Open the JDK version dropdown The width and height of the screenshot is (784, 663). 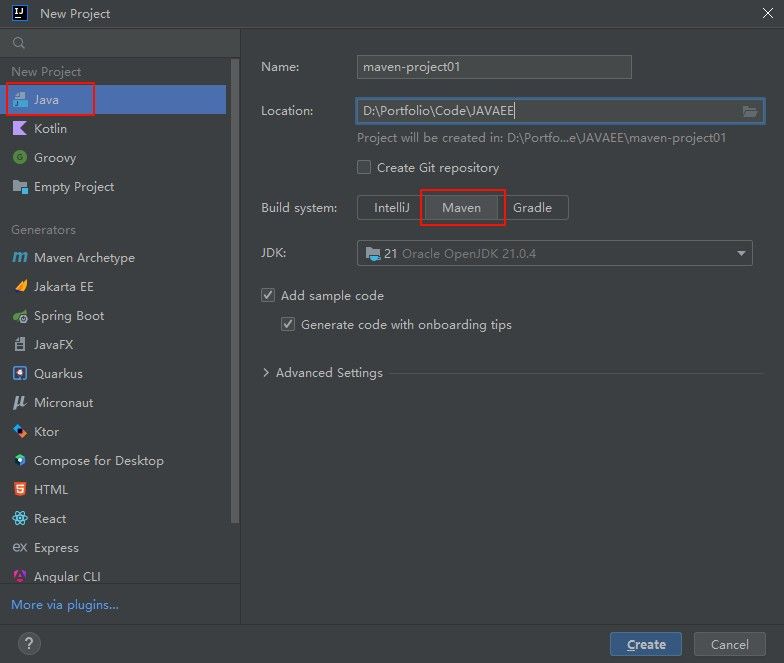554,254
